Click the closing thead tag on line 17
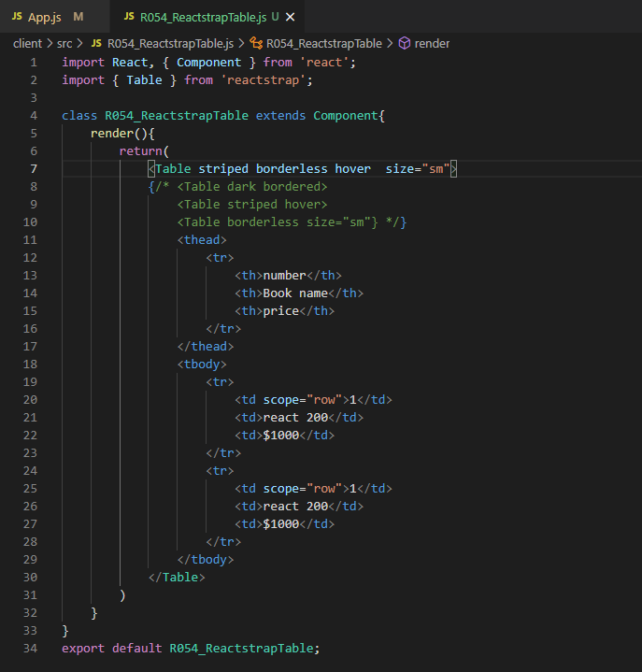 coord(206,347)
